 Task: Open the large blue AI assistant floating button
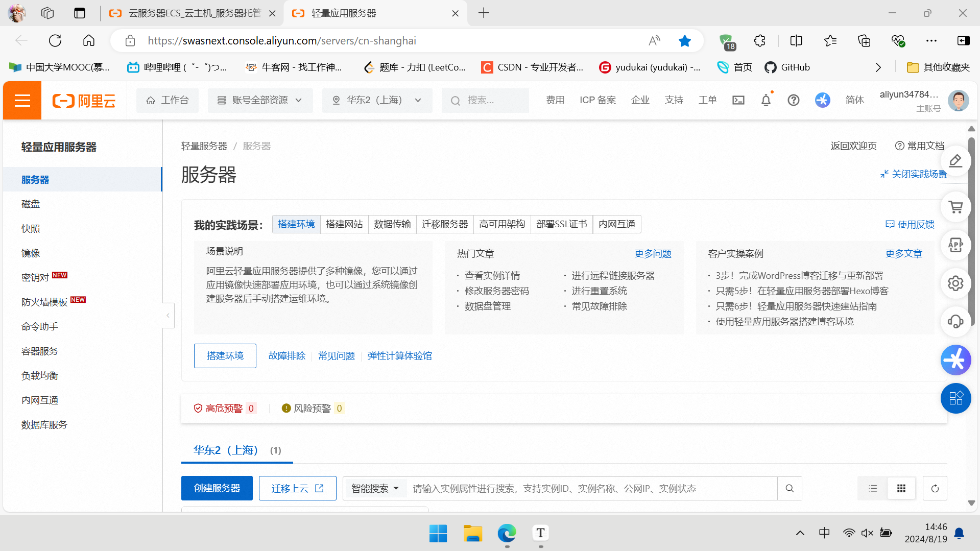click(955, 360)
